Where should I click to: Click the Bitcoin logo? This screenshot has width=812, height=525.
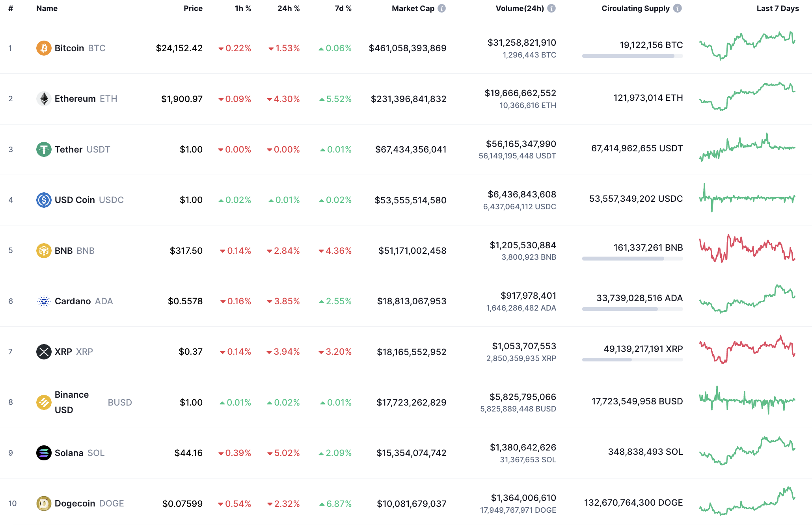click(44, 48)
